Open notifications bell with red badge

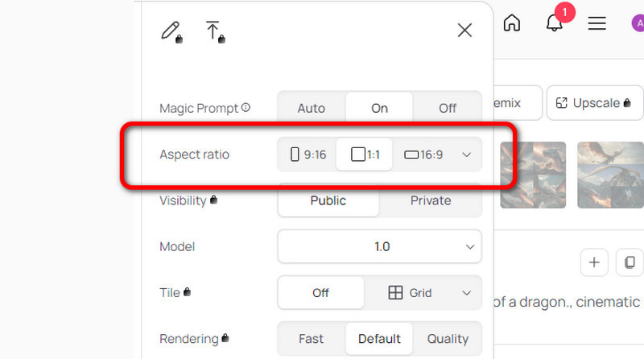pos(555,23)
